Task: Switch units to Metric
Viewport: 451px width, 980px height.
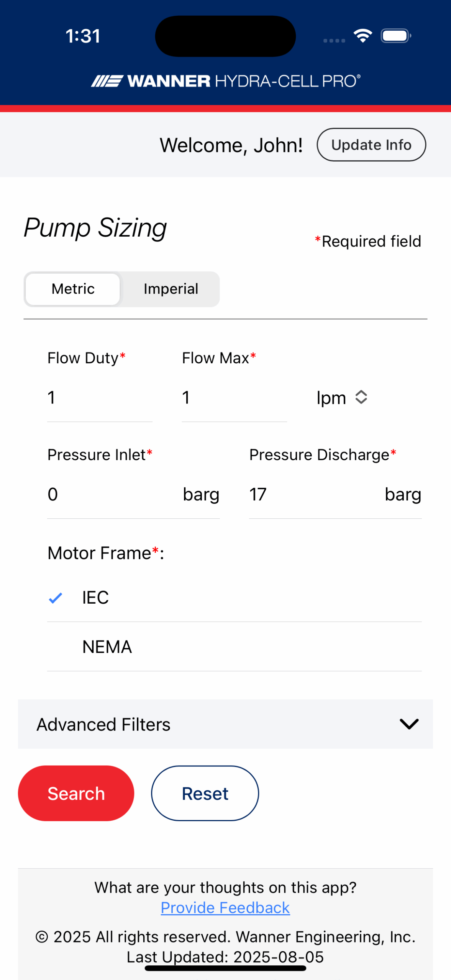Action: pyautogui.click(x=73, y=289)
